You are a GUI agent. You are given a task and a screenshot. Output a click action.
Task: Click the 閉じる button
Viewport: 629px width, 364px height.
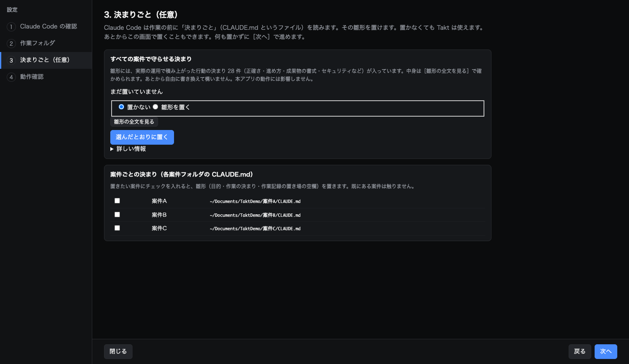click(118, 351)
